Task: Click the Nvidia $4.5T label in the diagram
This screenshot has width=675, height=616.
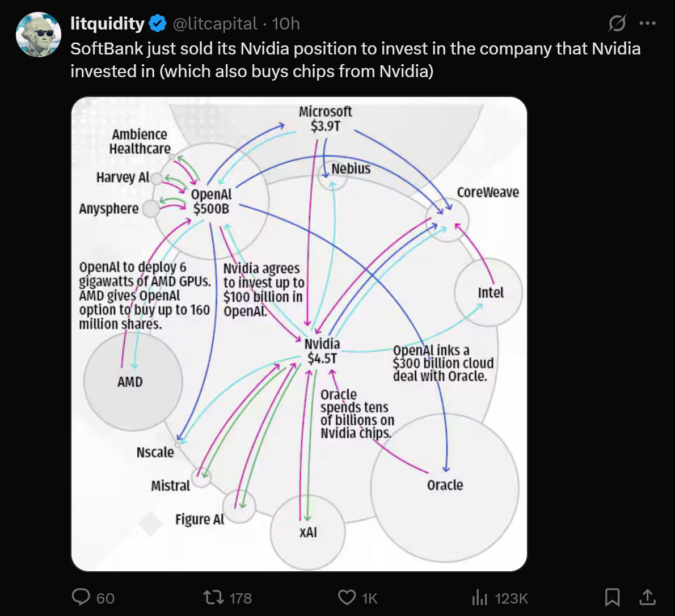Action: click(x=322, y=351)
